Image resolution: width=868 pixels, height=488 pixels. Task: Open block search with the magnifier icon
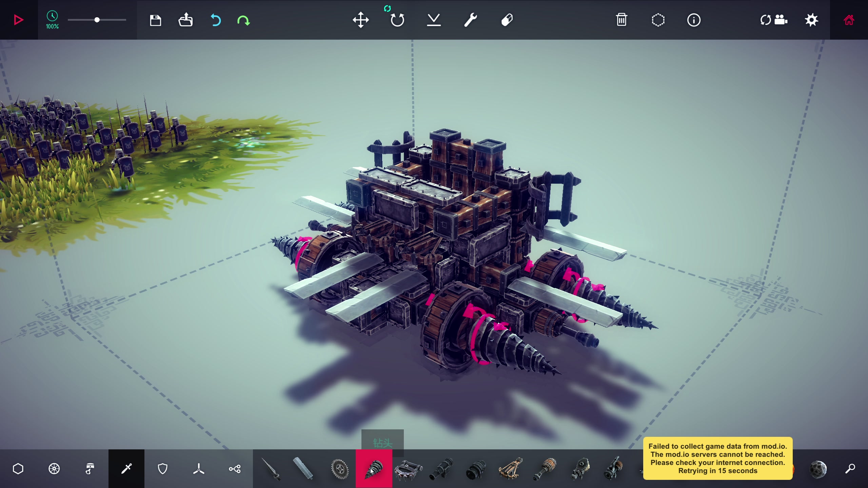(850, 469)
